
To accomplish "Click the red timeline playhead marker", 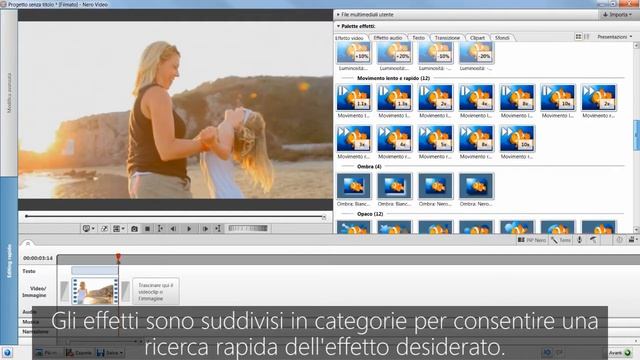I will click(x=118, y=257).
